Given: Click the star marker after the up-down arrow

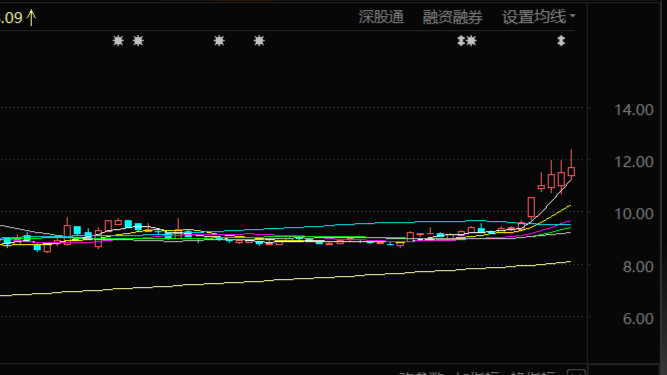Looking at the screenshot, I should [x=471, y=41].
